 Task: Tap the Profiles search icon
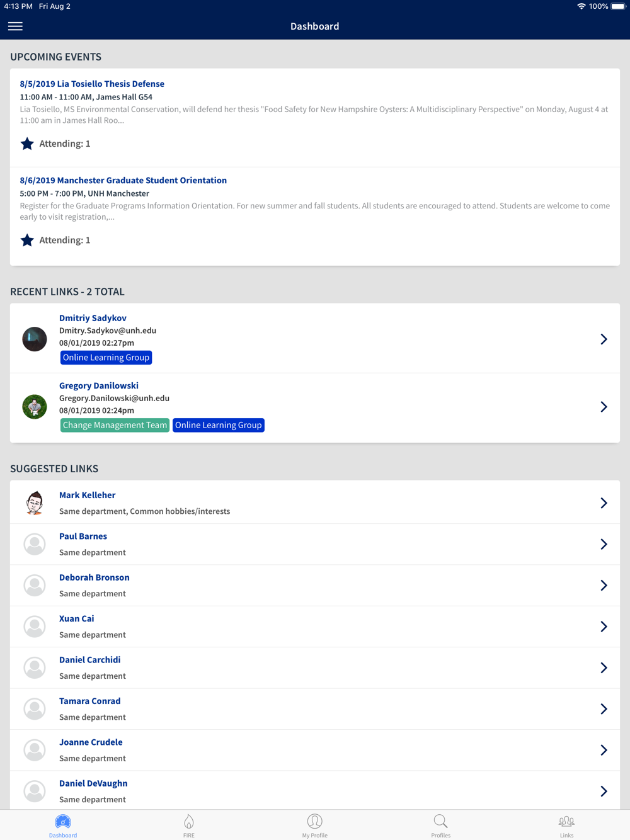[x=440, y=821]
